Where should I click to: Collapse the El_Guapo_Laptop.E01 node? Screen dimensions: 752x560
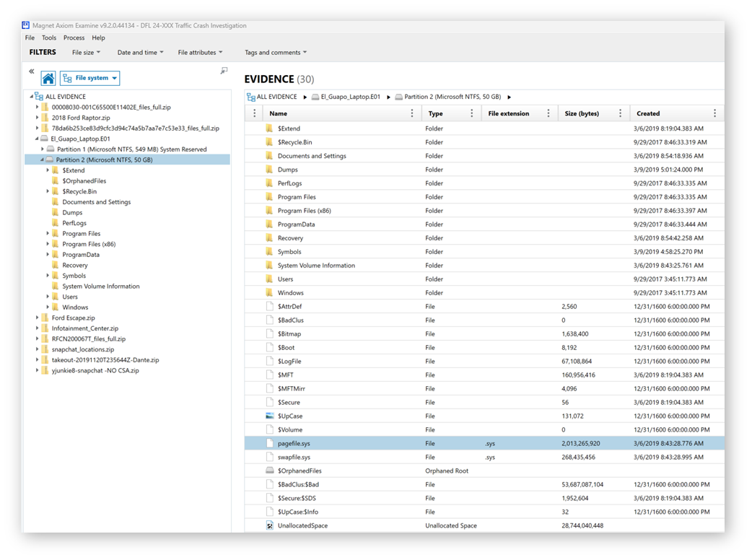(37, 139)
